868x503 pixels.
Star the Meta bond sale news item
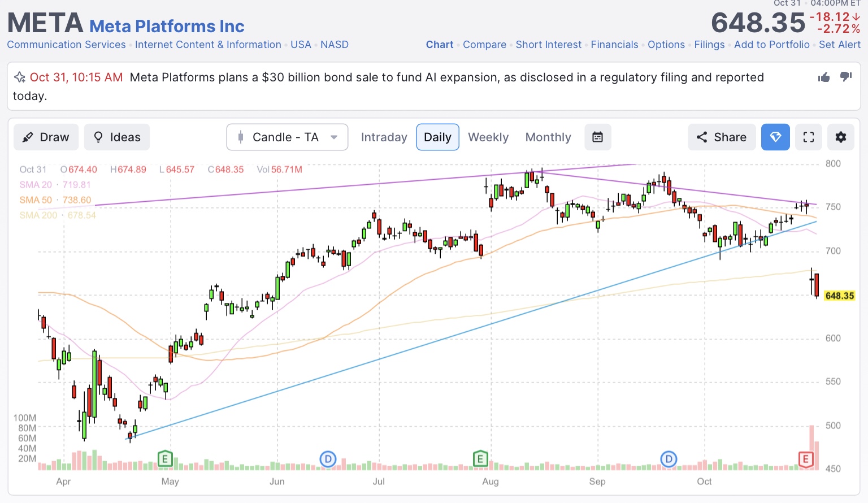click(x=20, y=77)
